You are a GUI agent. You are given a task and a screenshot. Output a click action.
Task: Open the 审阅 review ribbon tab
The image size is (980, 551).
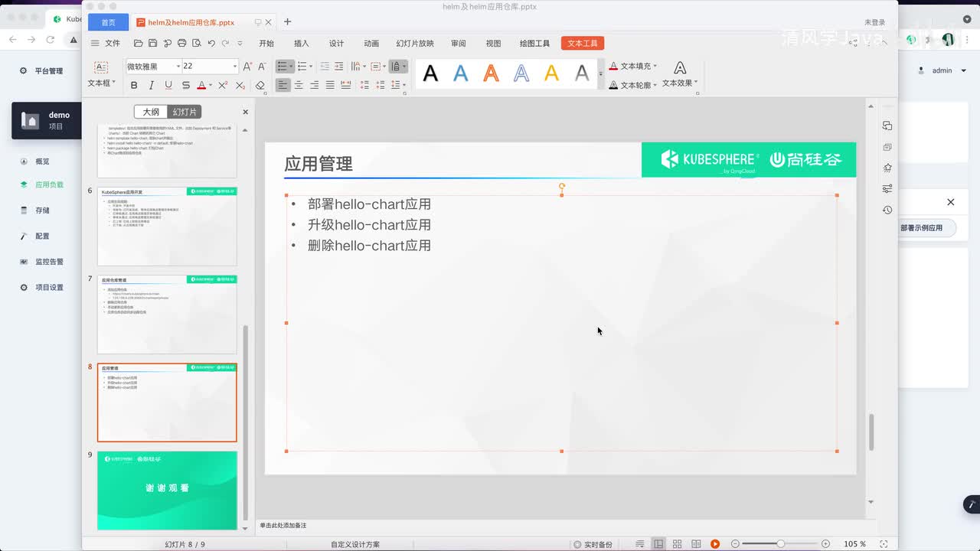click(x=459, y=44)
